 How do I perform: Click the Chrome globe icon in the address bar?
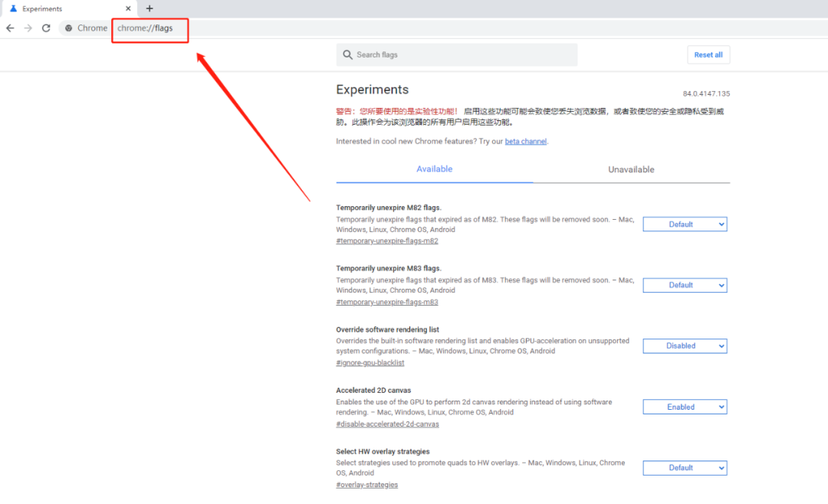(69, 28)
